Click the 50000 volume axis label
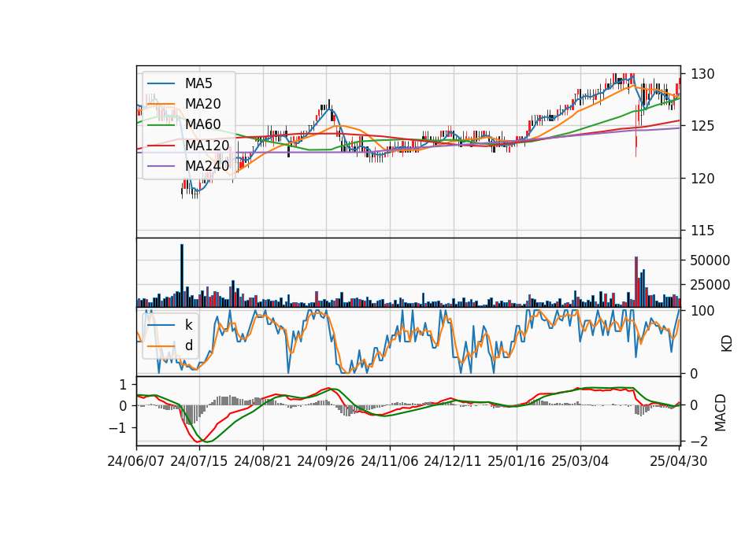Image resolution: width=756 pixels, height=543 pixels. point(710,260)
